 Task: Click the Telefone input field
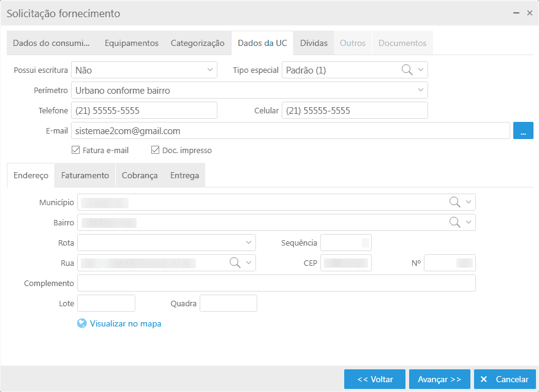coord(144,110)
